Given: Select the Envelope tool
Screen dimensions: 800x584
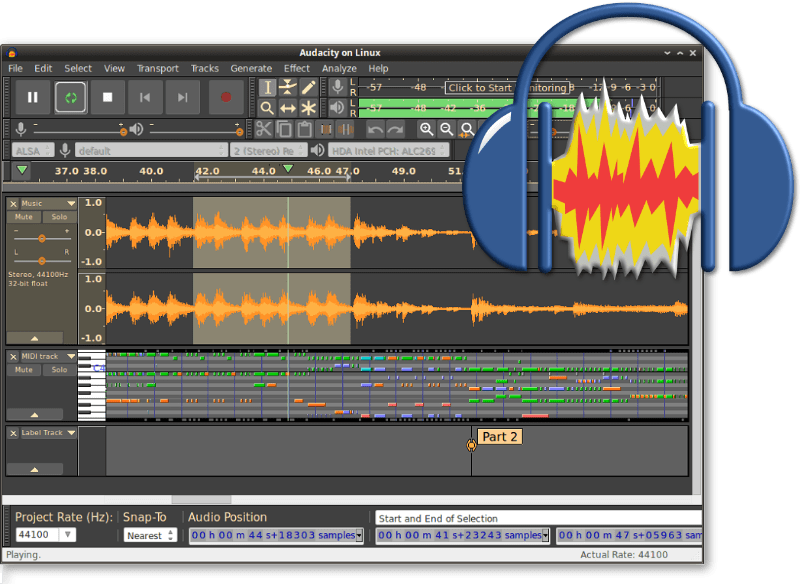Looking at the screenshot, I should [288, 88].
